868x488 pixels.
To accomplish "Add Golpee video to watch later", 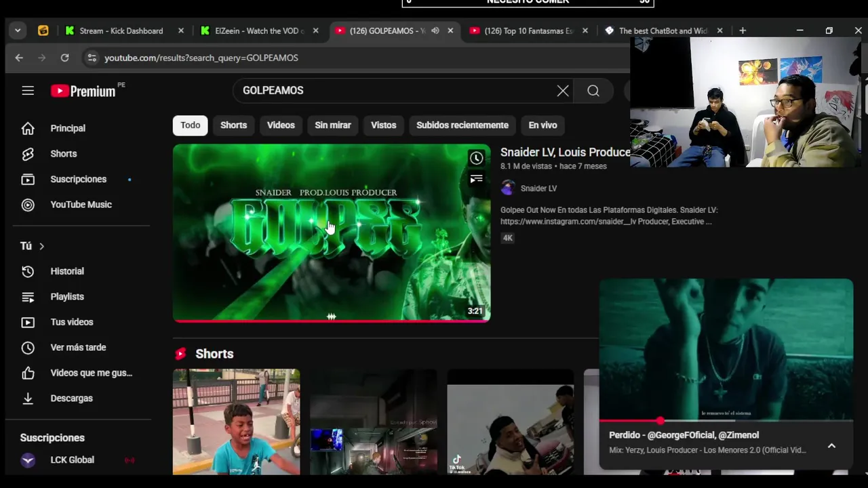I will coord(477,158).
